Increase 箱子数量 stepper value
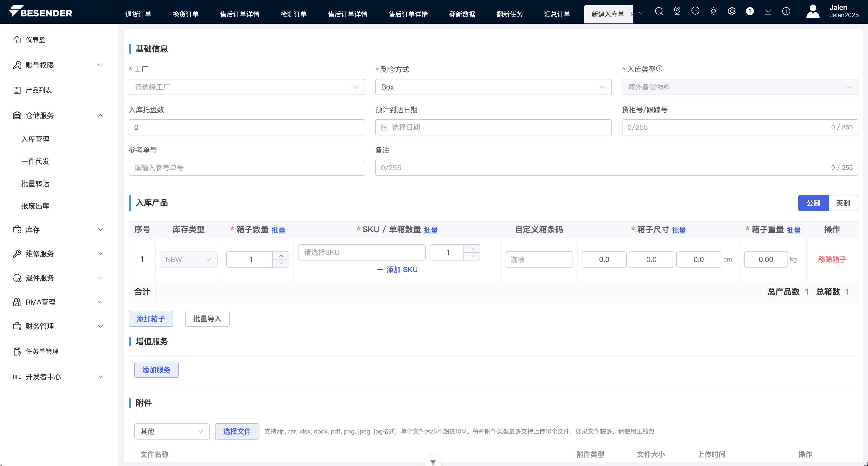 point(281,256)
